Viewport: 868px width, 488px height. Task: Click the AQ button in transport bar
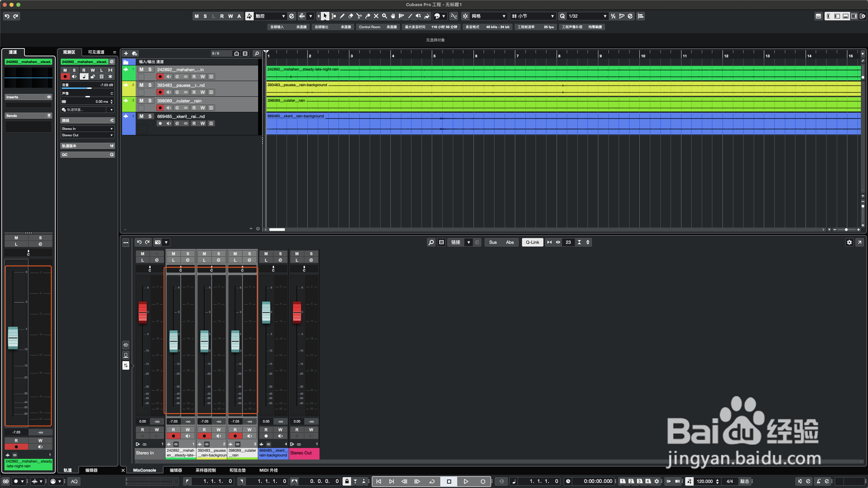pyautogui.click(x=74, y=481)
